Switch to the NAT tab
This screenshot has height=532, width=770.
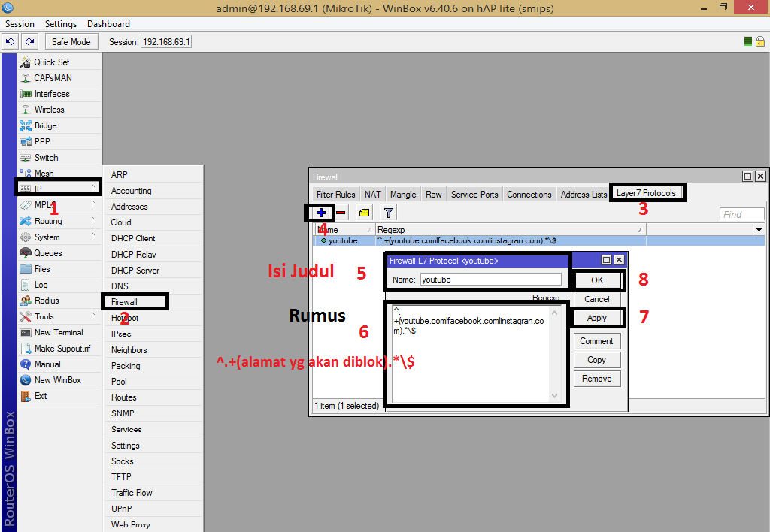point(372,194)
